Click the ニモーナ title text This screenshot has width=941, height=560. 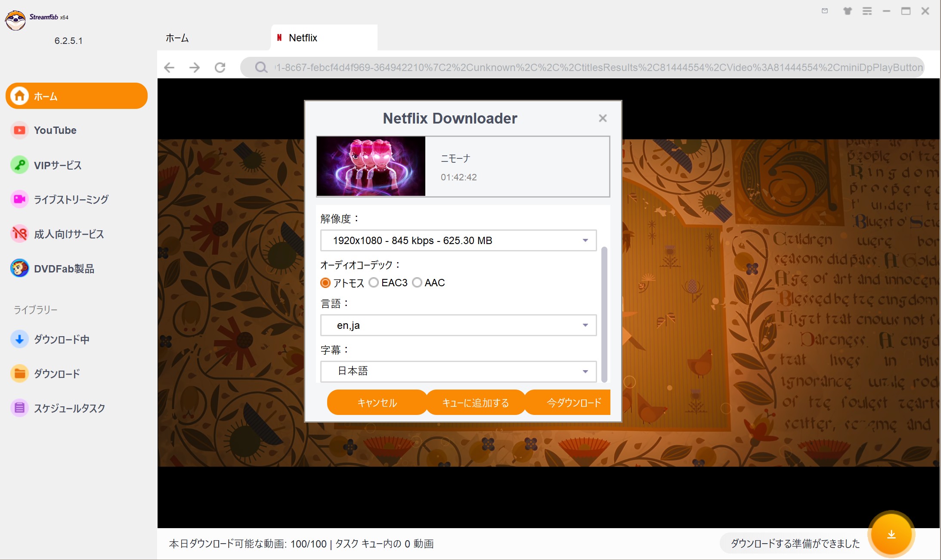pos(455,158)
